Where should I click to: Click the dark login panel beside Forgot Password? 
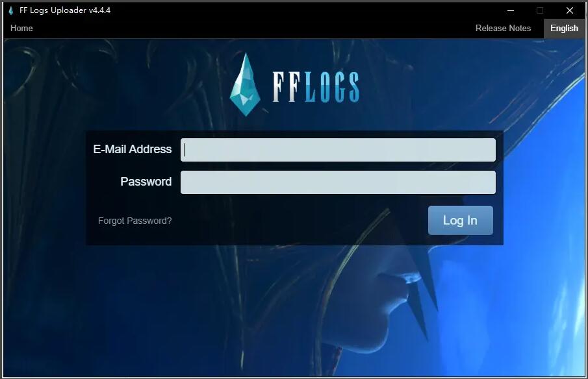[x=300, y=221]
